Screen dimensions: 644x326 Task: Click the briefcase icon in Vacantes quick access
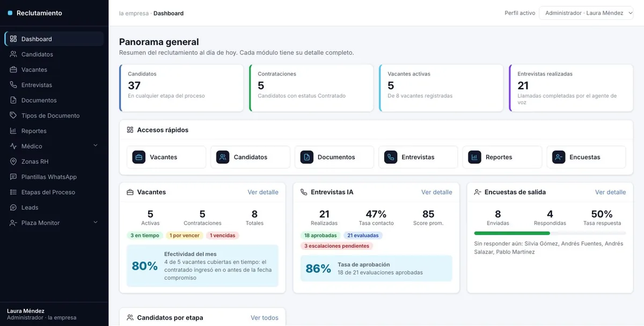tap(139, 157)
